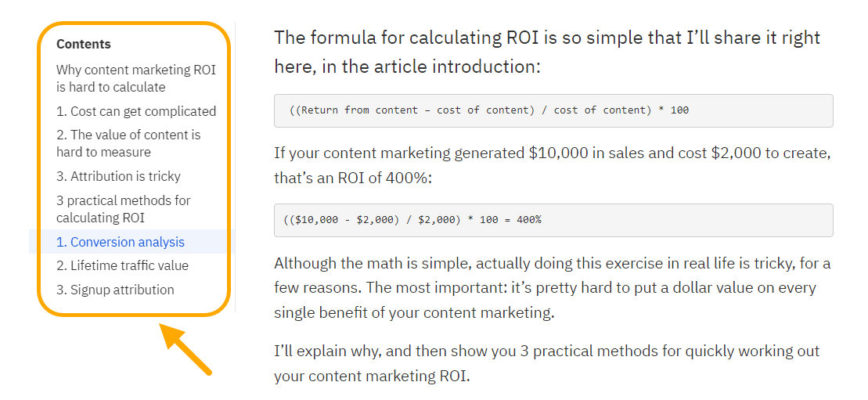Viewport: 868px width, 400px height.
Task: Open '3 practical methods for calculating ROI' section
Action: pos(124,209)
